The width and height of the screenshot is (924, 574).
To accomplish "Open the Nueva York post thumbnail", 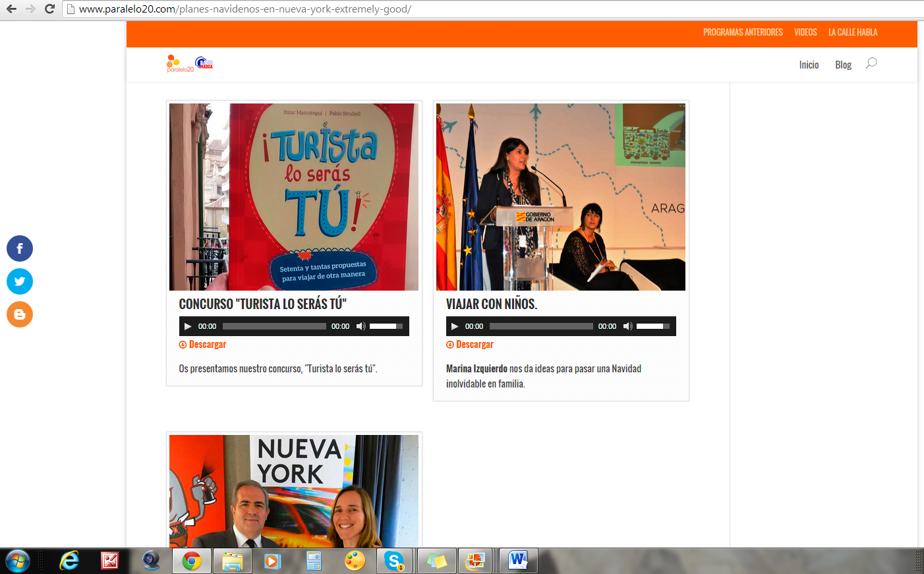I will point(294,491).
